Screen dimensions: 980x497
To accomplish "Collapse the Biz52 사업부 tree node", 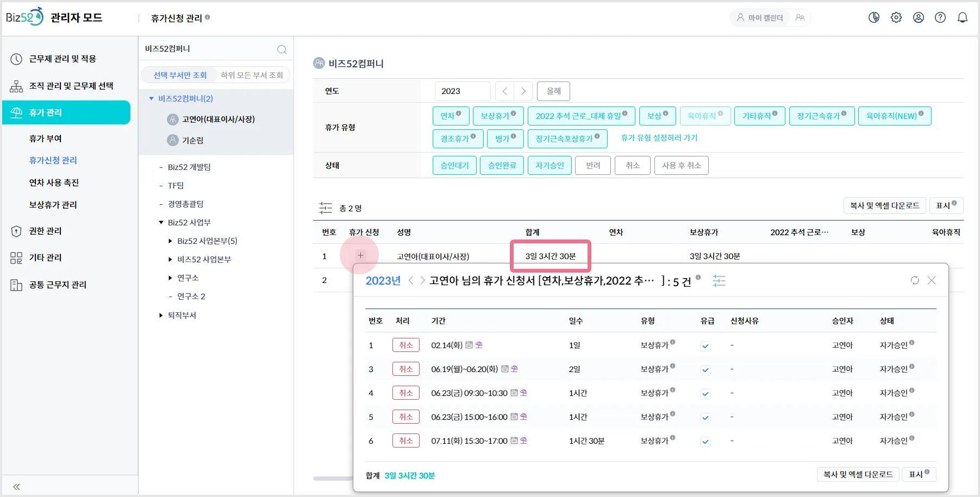I will click(x=161, y=222).
